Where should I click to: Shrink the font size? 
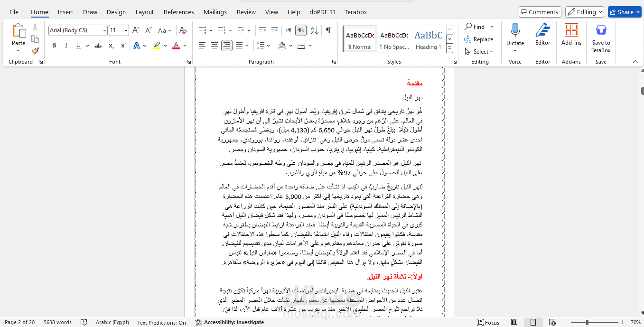point(148,30)
